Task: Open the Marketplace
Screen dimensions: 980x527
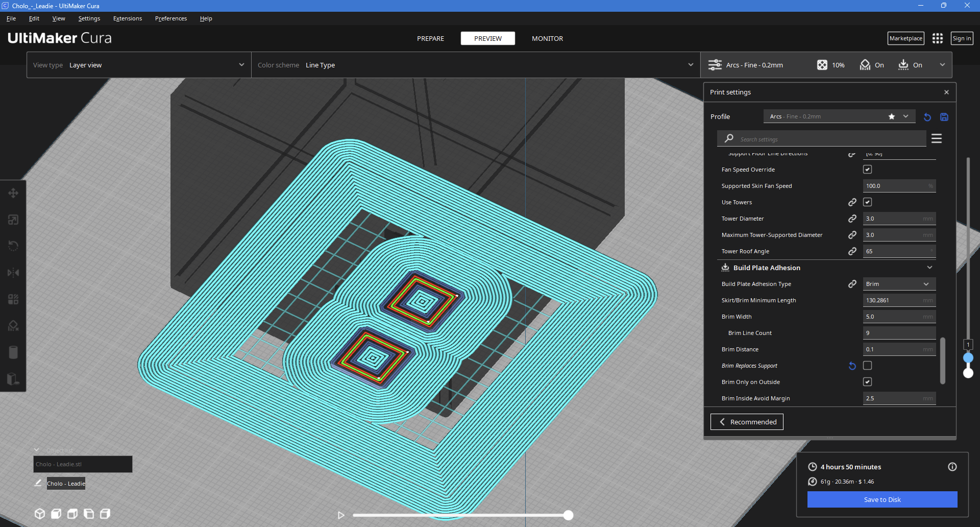Action: tap(905, 38)
